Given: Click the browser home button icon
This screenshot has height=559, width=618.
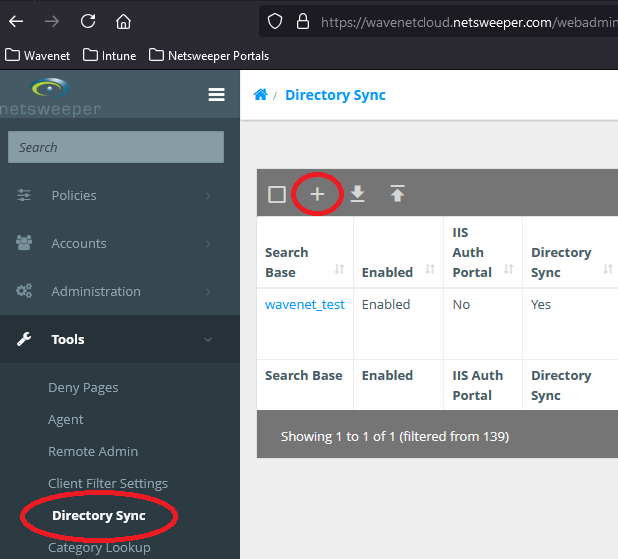Looking at the screenshot, I should [x=123, y=21].
